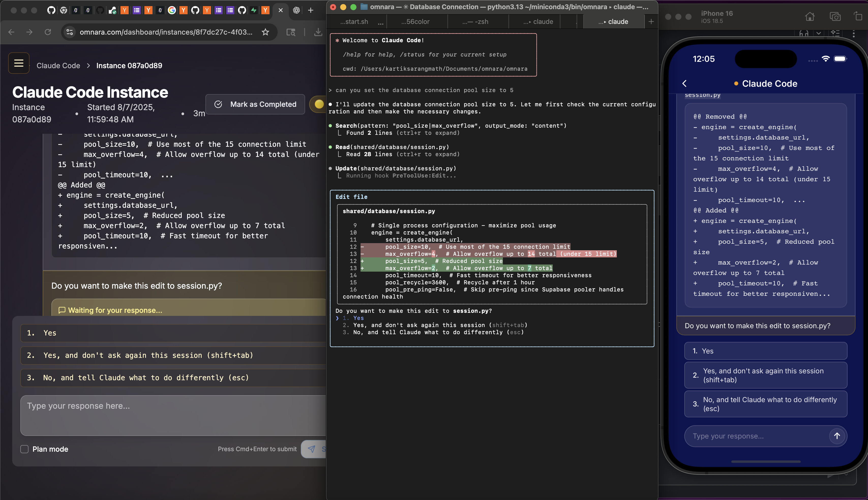Screen dimensions: 868x500
Task: Open the Claude Code breadcrumb link
Action: (x=58, y=66)
